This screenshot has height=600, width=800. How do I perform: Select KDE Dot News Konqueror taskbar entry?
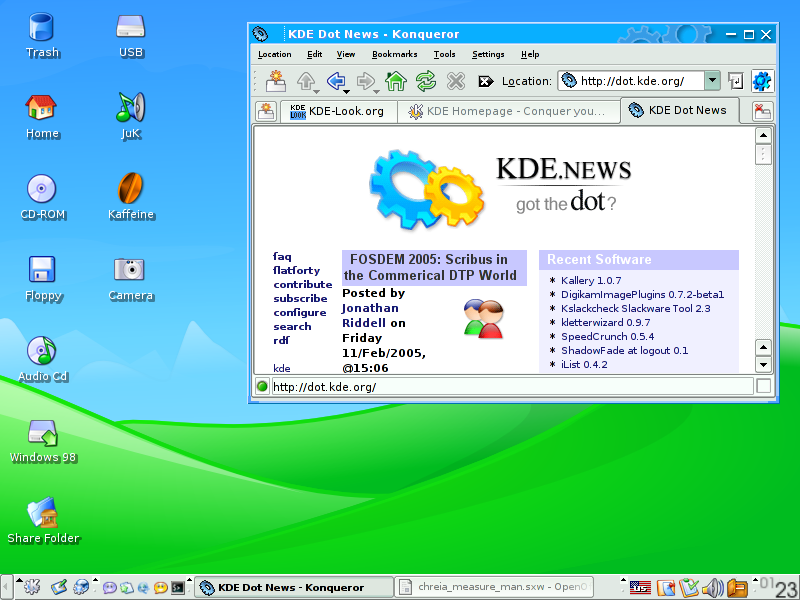[x=294, y=587]
